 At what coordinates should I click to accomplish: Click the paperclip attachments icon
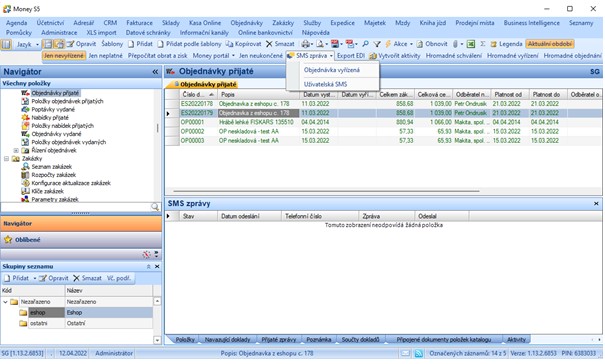click(x=455, y=44)
